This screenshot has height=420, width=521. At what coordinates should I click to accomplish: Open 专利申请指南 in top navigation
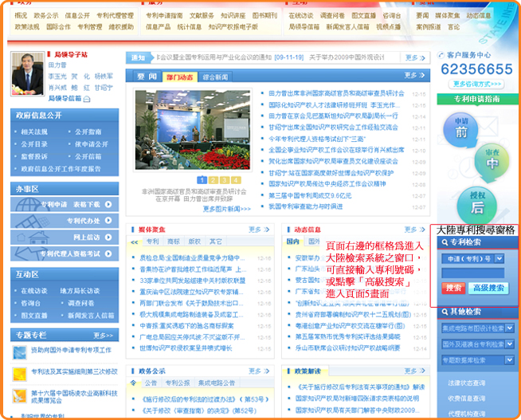point(164,16)
